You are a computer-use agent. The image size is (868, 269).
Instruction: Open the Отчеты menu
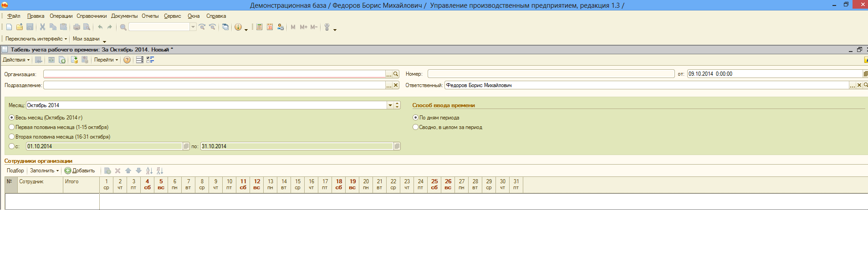[x=150, y=16]
